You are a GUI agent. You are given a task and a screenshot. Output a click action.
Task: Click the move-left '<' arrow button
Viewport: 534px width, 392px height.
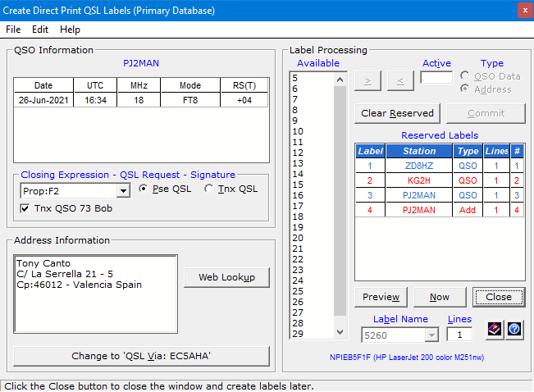(x=400, y=81)
